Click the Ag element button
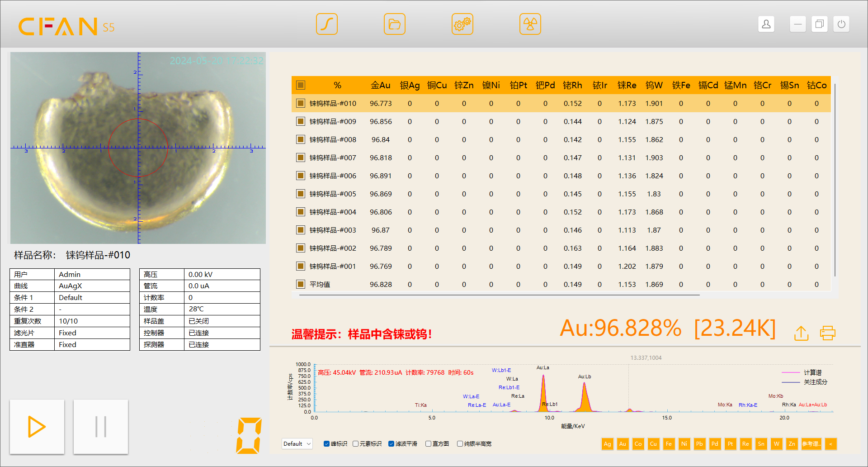Viewport: 868px width, 467px height. (607, 444)
